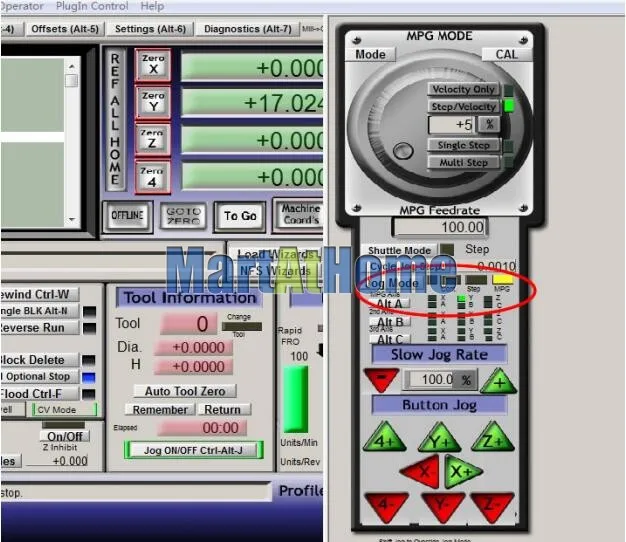This screenshot has height=542, width=626.
Task: Click the MPG Feedrate field 100.00
Action: (x=440, y=227)
